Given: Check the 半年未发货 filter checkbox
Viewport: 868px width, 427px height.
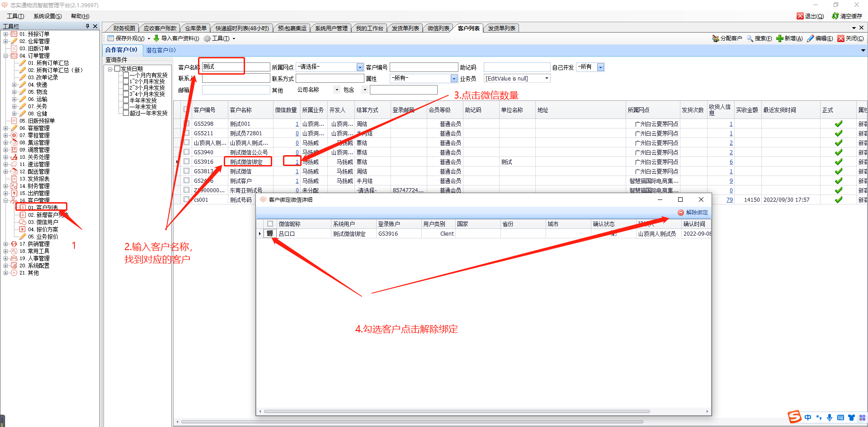Looking at the screenshot, I should (126, 100).
